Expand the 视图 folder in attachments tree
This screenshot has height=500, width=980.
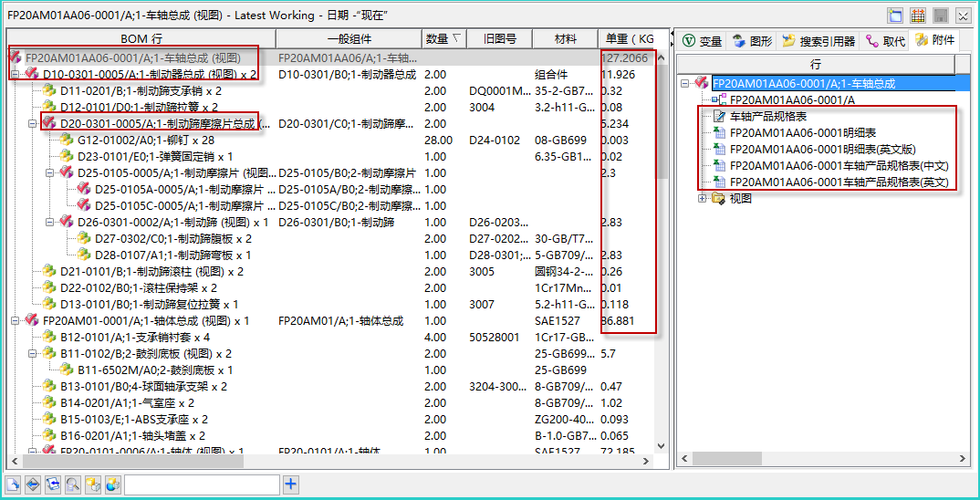point(703,199)
